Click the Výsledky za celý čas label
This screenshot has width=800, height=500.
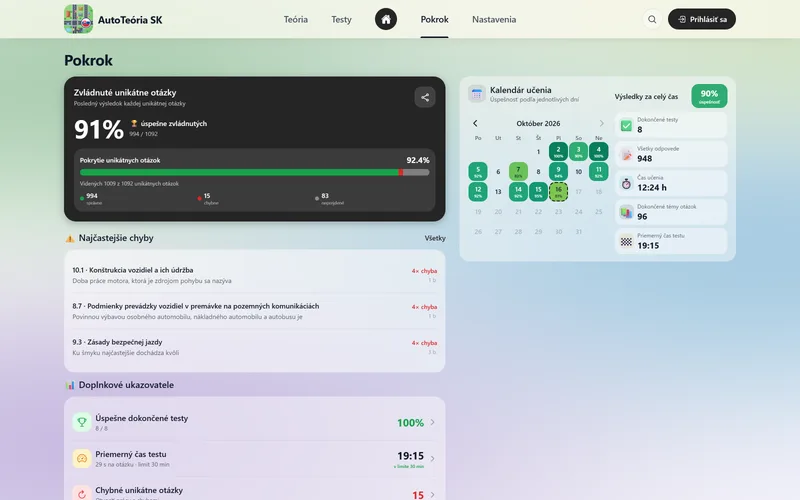[x=646, y=96]
